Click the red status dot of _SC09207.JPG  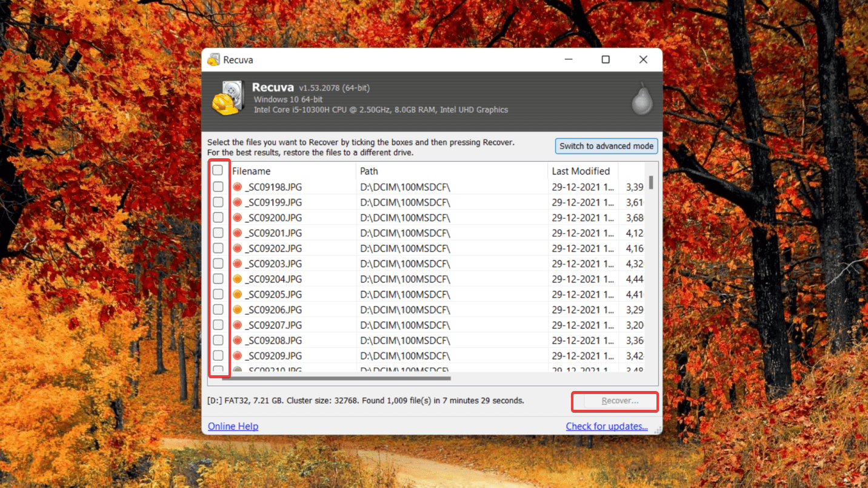[x=238, y=325]
